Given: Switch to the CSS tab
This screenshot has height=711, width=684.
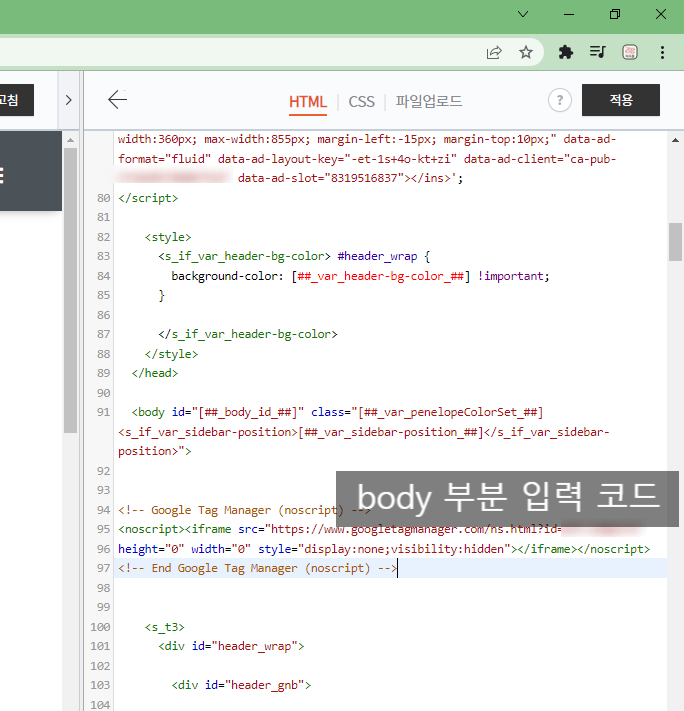Looking at the screenshot, I should click(362, 102).
